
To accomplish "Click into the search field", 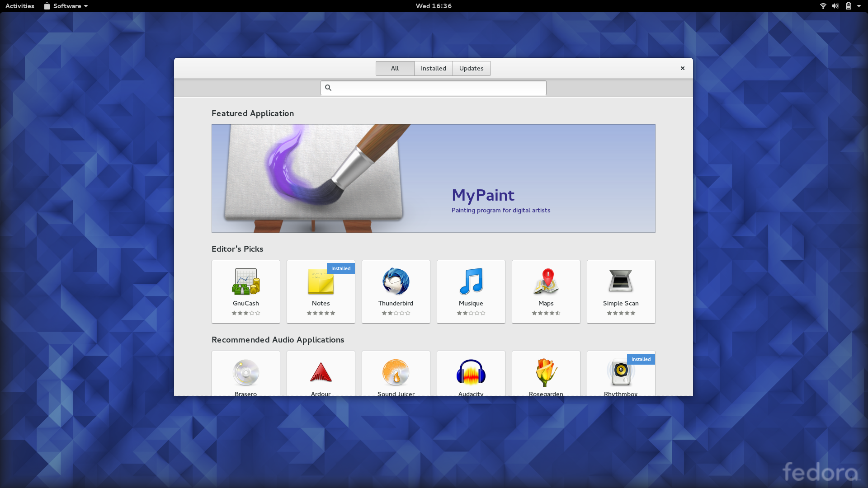I will point(433,88).
